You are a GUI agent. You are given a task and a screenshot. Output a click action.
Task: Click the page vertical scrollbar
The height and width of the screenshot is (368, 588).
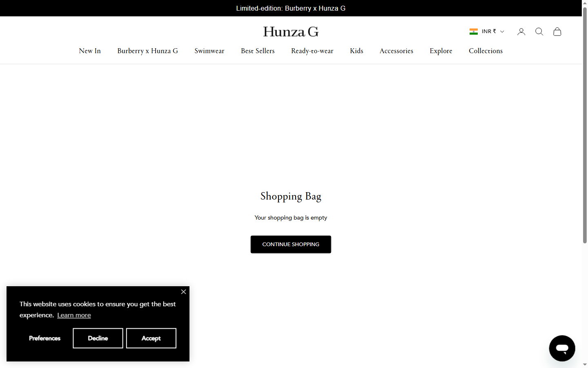(x=585, y=126)
